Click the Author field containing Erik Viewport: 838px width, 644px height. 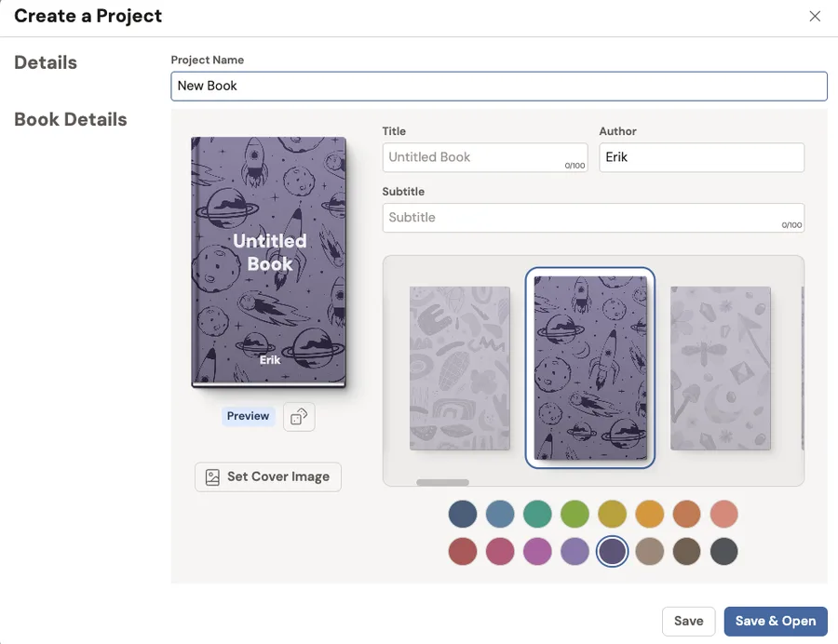701,157
